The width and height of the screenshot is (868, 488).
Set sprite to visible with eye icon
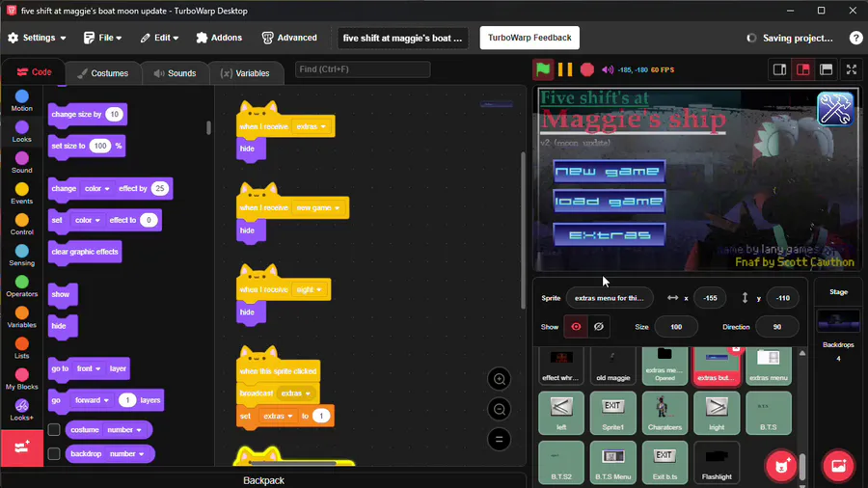tap(576, 326)
